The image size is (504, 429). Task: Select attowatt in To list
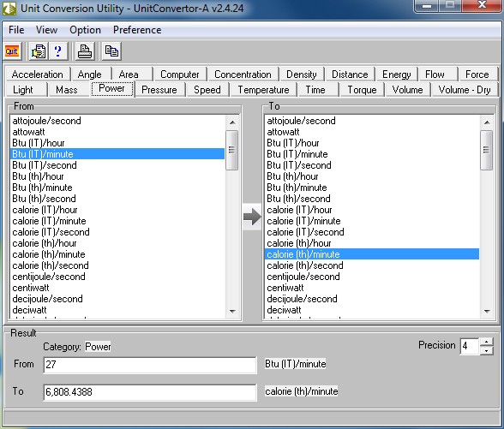372,132
